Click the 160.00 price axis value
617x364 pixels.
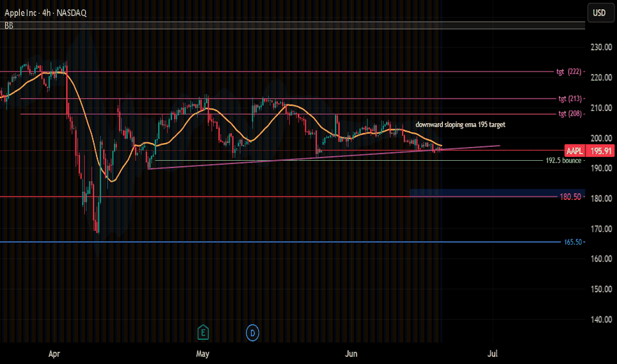tap(601, 259)
